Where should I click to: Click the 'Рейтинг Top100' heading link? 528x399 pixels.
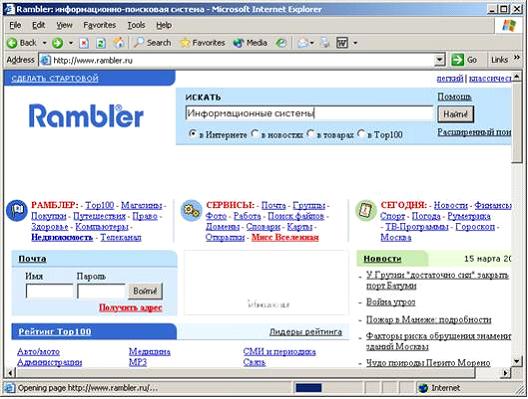pyautogui.click(x=55, y=332)
